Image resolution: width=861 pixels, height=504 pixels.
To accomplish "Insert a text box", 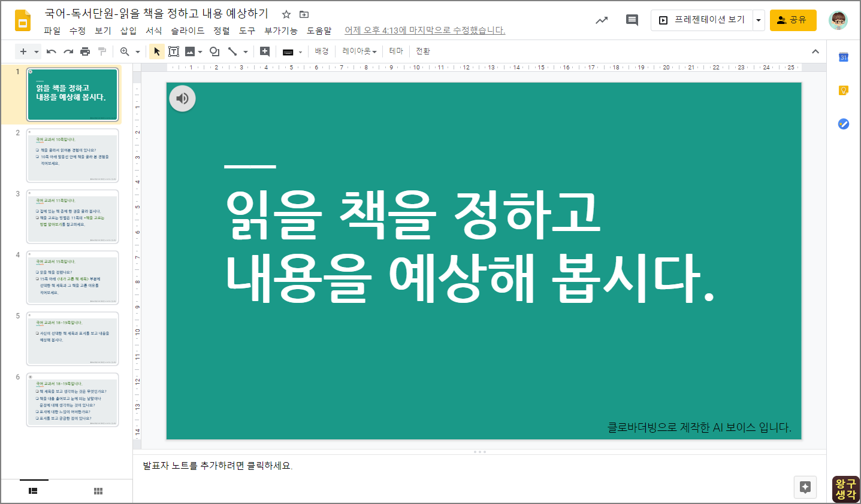I will [x=174, y=51].
